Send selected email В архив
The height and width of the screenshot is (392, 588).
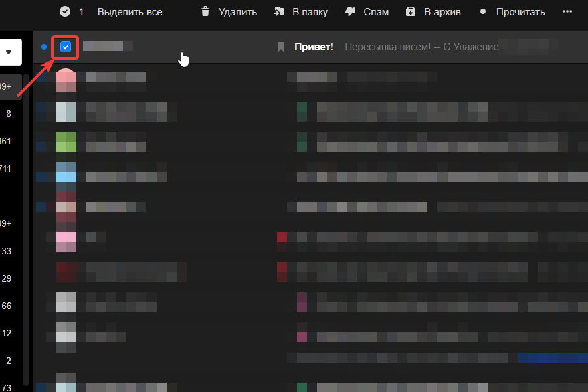442,12
